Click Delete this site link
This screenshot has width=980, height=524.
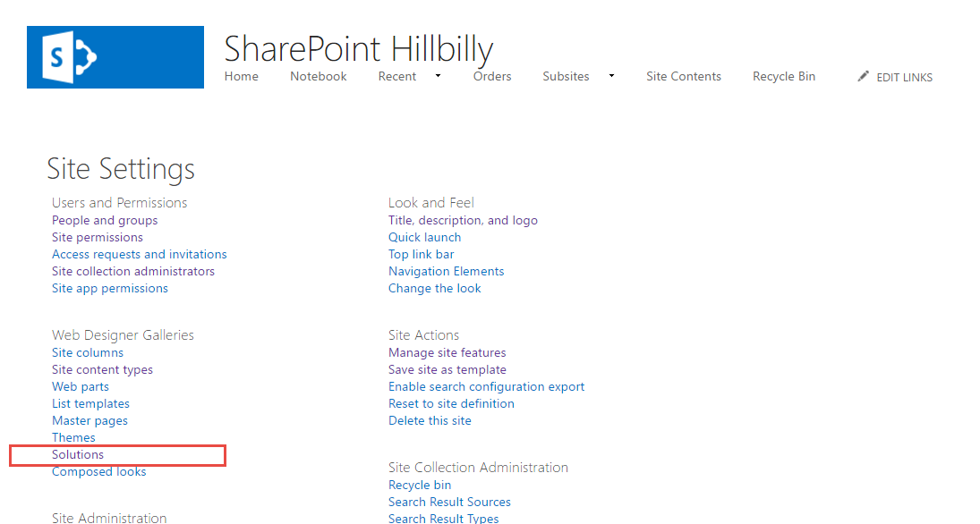(x=430, y=420)
